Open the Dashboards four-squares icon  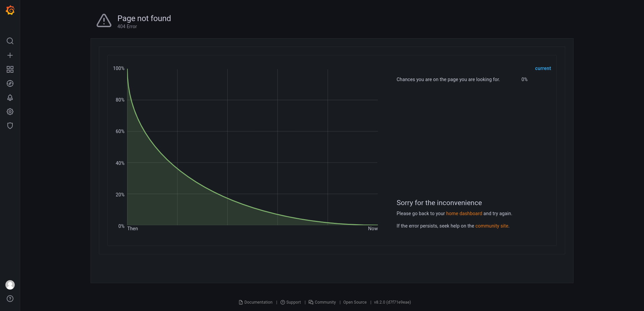point(10,69)
